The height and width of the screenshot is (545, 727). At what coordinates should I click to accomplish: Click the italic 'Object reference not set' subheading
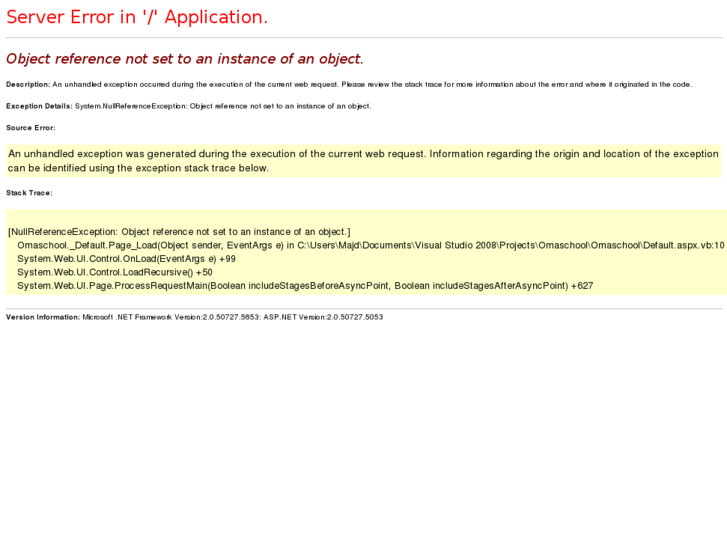pos(185,59)
